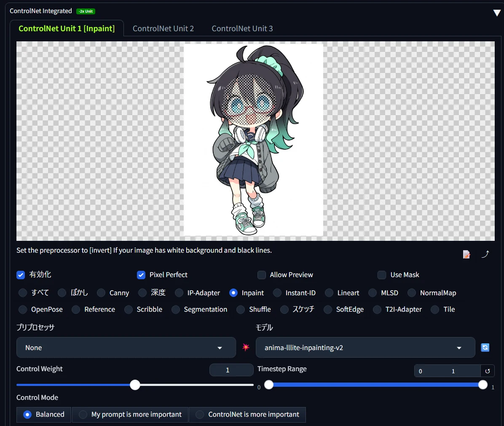Disable the Pixel Perfect checkbox
Viewport: 504px width, 426px height.
point(141,275)
